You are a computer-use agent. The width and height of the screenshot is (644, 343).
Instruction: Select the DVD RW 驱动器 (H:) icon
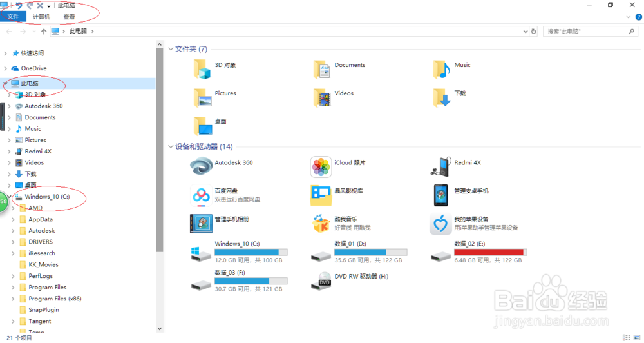[321, 281]
